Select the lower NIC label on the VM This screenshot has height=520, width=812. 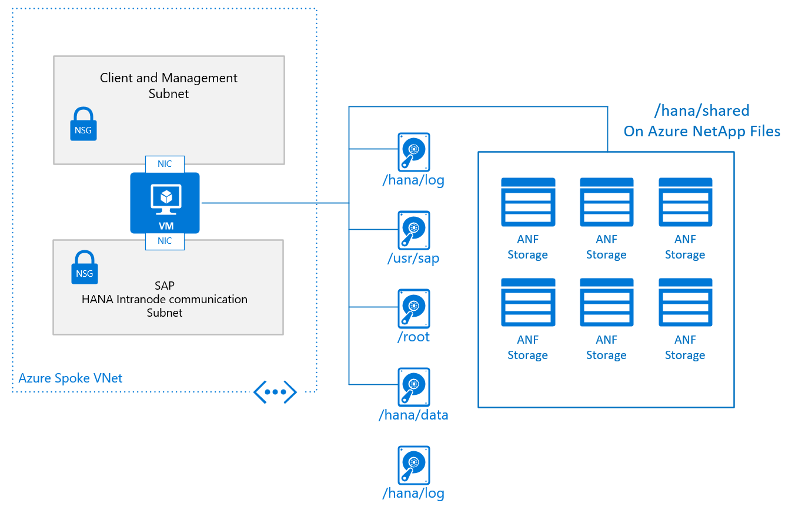(x=165, y=240)
